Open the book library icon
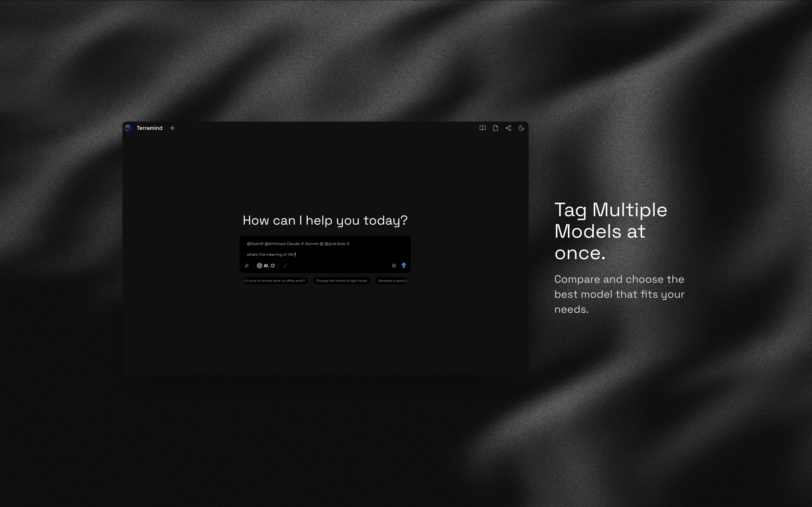Image resolution: width=812 pixels, height=507 pixels. [483, 128]
